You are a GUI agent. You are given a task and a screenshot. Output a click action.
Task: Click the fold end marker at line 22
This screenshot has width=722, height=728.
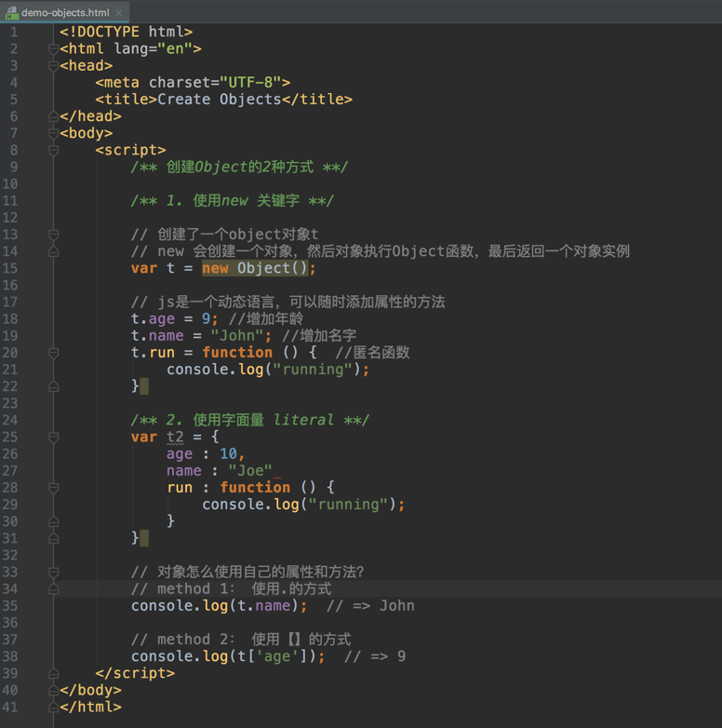(x=53, y=386)
